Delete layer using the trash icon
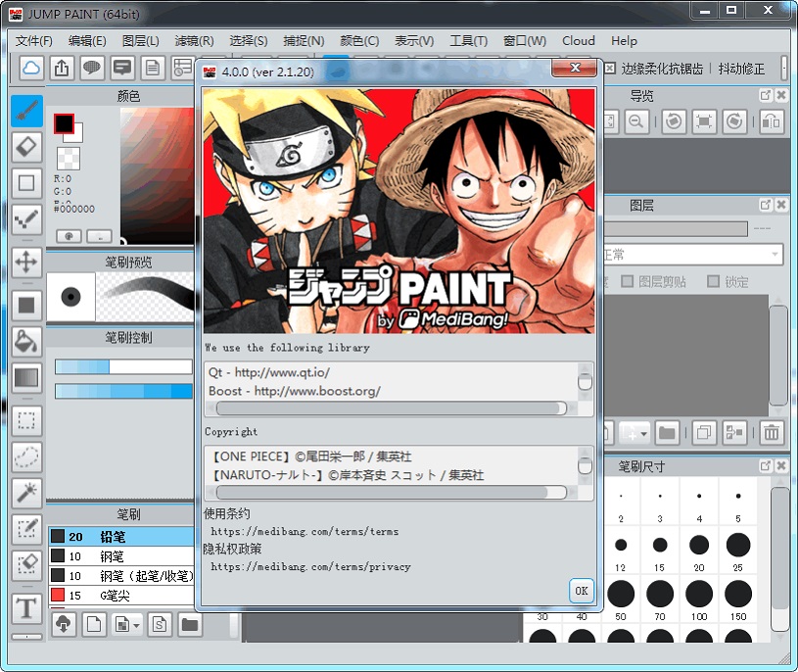798x672 pixels. coord(772,432)
